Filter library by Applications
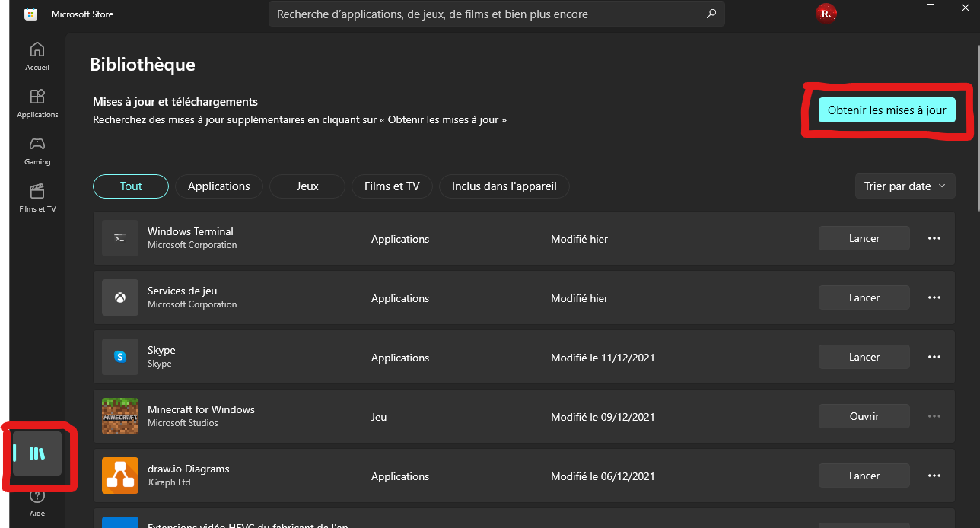 click(x=219, y=186)
